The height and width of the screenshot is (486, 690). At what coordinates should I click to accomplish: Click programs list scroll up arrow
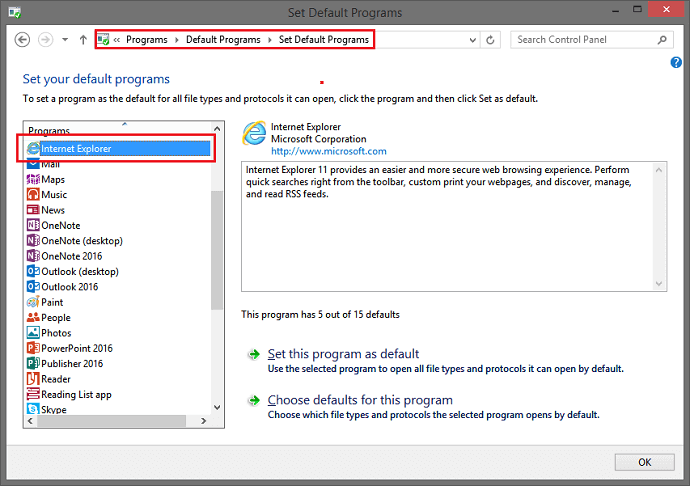pos(217,129)
